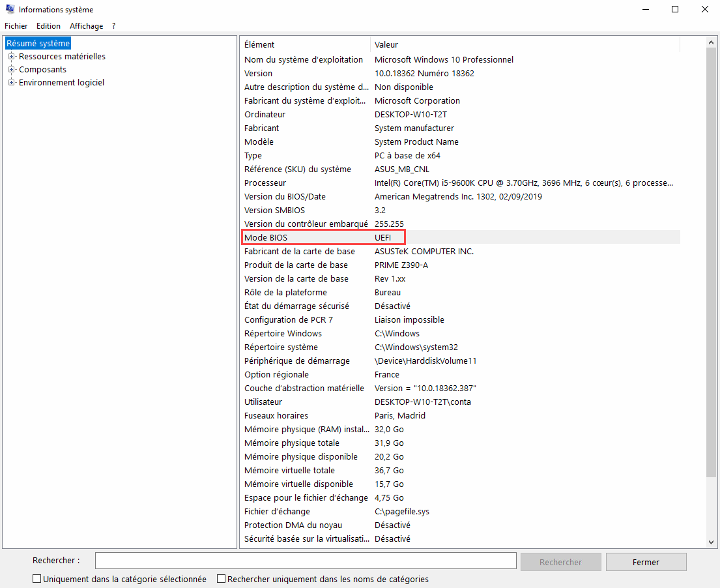Click the vertical scrollbar thumb
Image resolution: width=720 pixels, height=588 pixels.
pyautogui.click(x=712, y=262)
